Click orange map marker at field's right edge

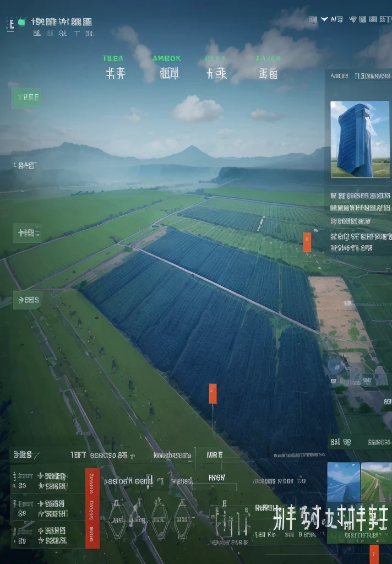tap(307, 242)
